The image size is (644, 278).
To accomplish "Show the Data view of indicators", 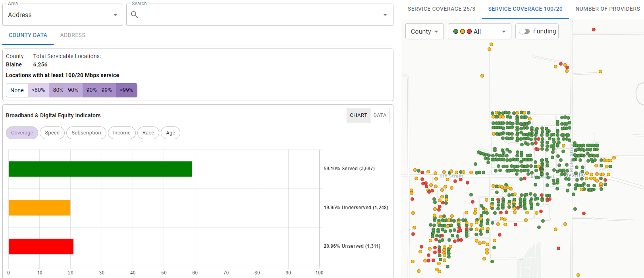I will (380, 115).
